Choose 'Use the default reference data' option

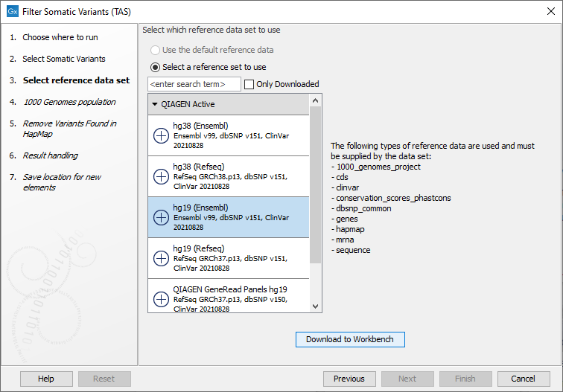[155, 50]
